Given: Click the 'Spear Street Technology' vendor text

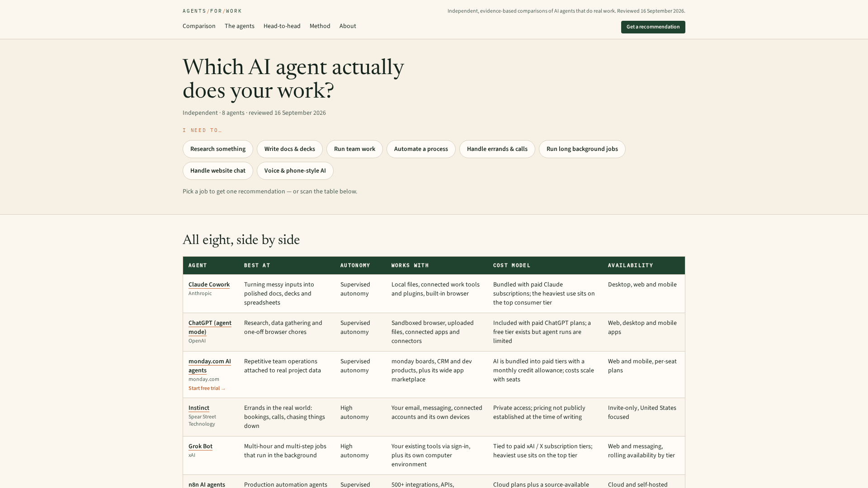Looking at the screenshot, I should click(x=202, y=421).
